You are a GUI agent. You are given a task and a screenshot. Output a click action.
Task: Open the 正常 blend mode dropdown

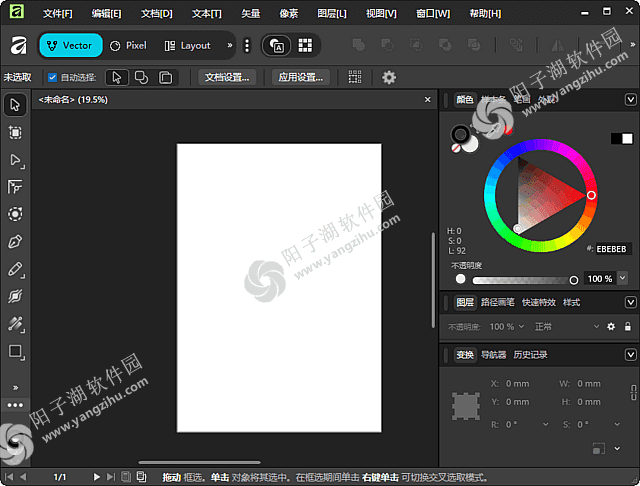pyautogui.click(x=567, y=327)
